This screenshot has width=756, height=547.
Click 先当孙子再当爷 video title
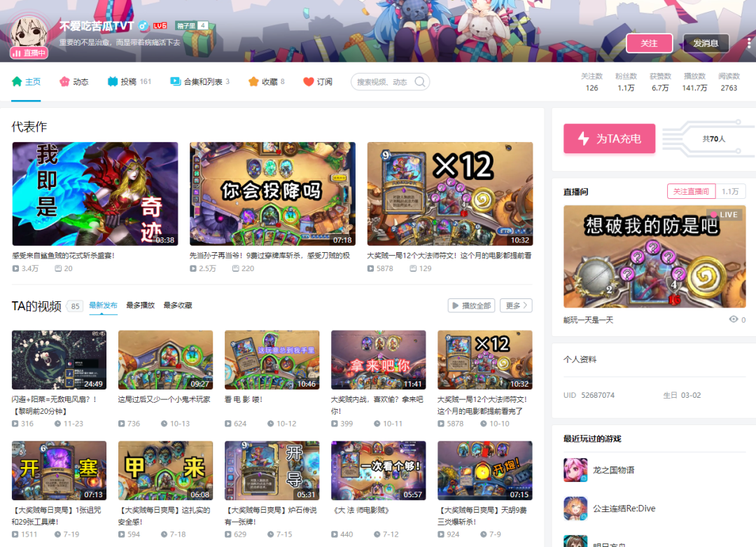click(x=269, y=255)
